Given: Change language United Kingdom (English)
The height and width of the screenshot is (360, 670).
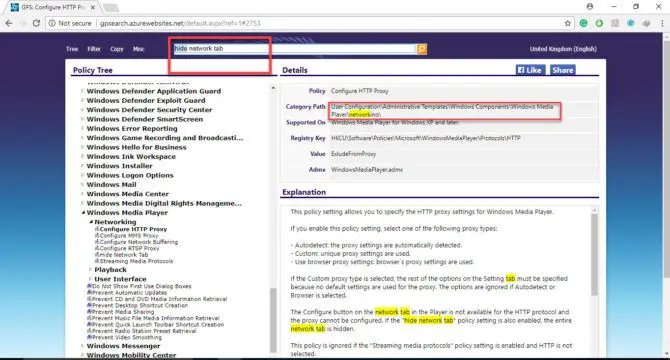Looking at the screenshot, I should tap(563, 49).
